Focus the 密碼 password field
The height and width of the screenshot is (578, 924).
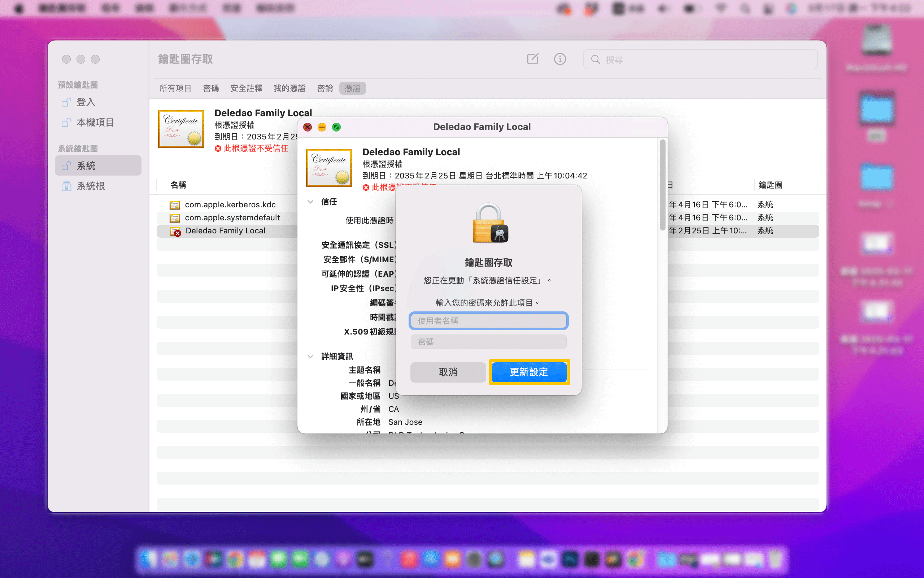(488, 342)
